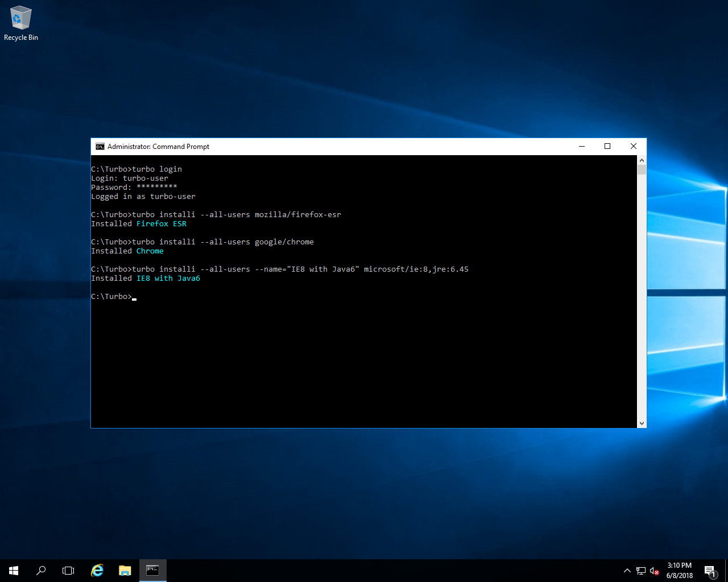The height and width of the screenshot is (582, 728).
Task: Open the calendar via the clock
Action: [x=679, y=569]
